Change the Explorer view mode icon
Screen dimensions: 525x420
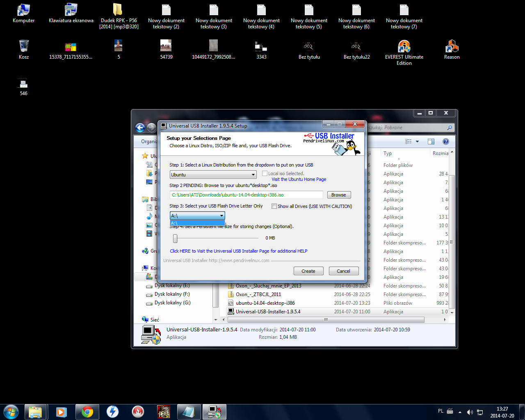pos(409,142)
